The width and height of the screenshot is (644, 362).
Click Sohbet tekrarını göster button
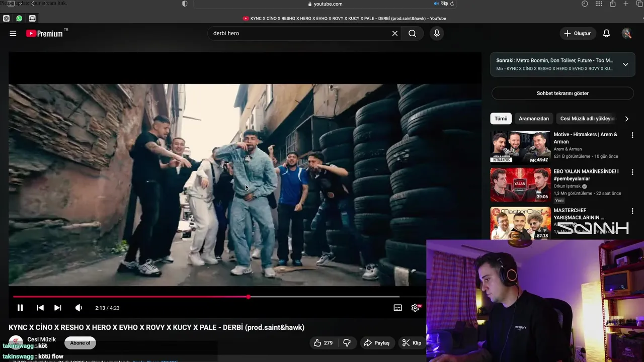click(562, 93)
